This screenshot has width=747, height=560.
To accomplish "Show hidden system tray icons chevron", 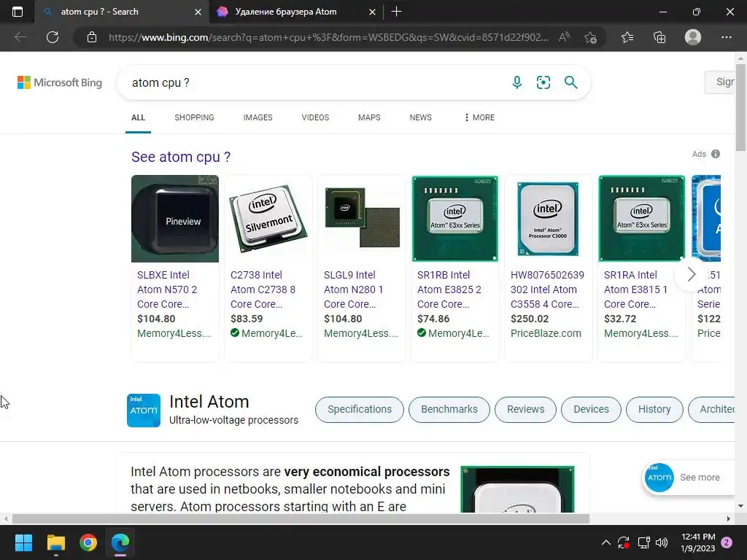I will coord(606,542).
